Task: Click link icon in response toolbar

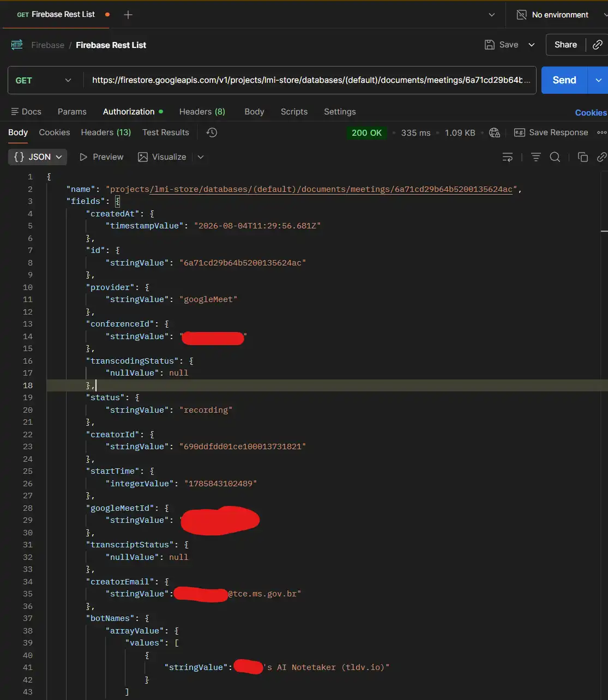Action: [601, 157]
